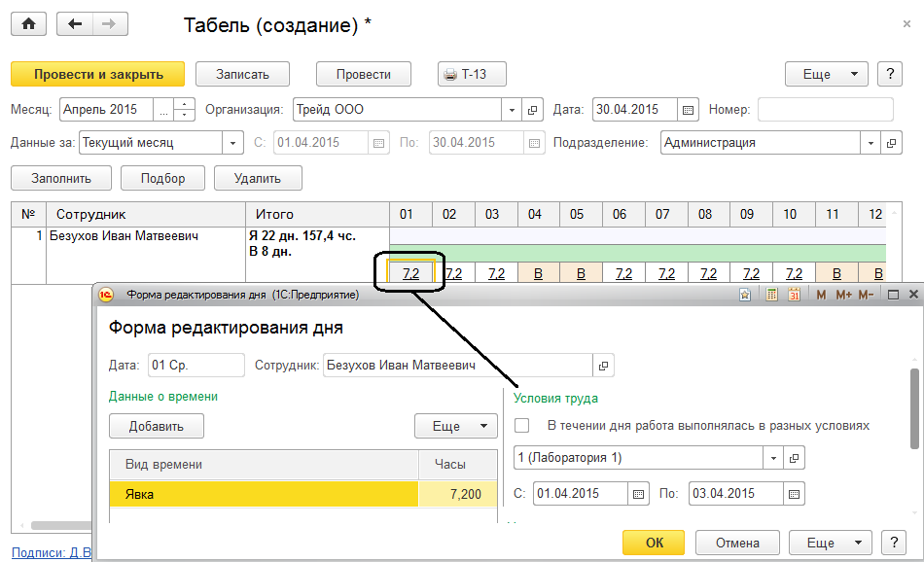
Task: Open help in the day edit form
Action: (893, 543)
